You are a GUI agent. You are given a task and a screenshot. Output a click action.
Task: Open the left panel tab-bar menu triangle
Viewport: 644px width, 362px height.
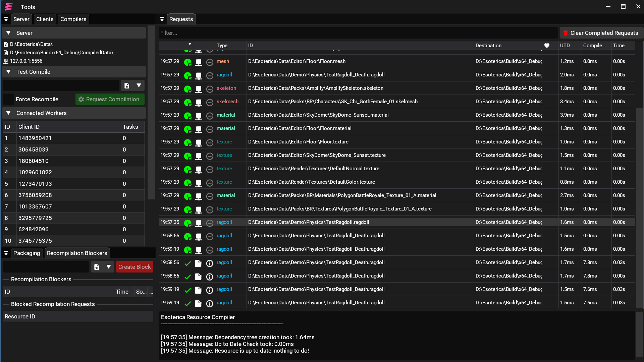tap(6, 19)
